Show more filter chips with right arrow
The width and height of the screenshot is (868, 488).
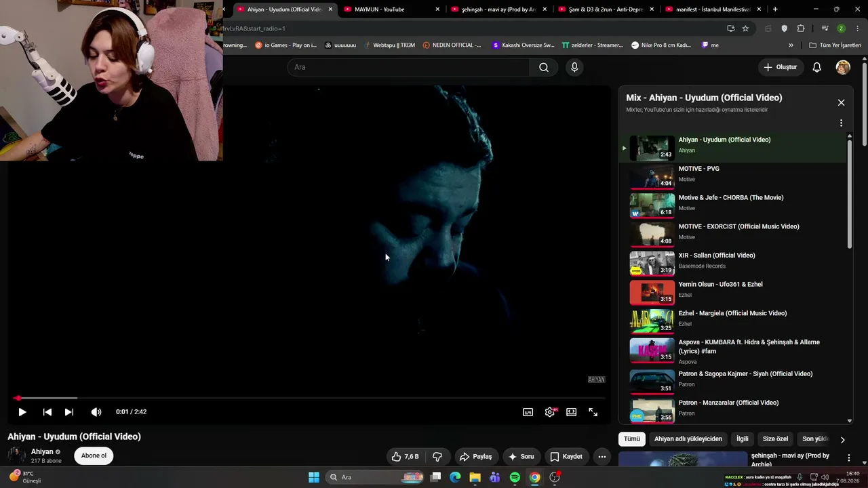click(x=842, y=440)
